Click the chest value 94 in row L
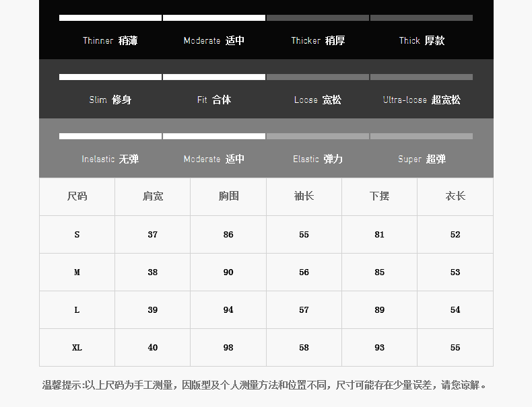This screenshot has width=532, height=407. tap(228, 310)
